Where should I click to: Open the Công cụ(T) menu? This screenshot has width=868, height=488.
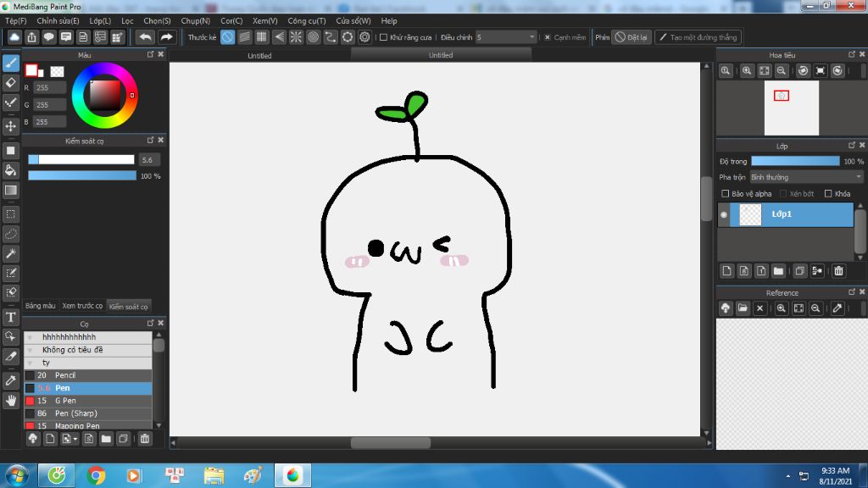[307, 20]
